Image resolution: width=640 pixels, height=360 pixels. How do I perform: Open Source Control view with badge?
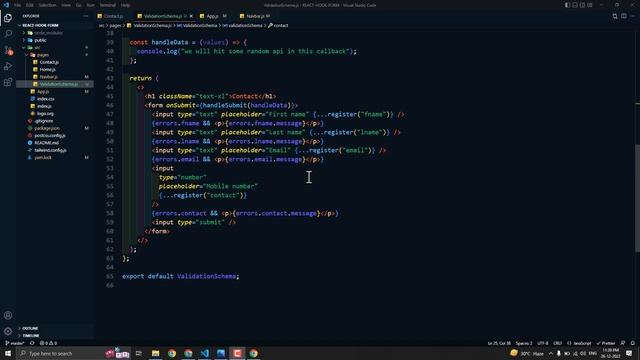(x=8, y=50)
